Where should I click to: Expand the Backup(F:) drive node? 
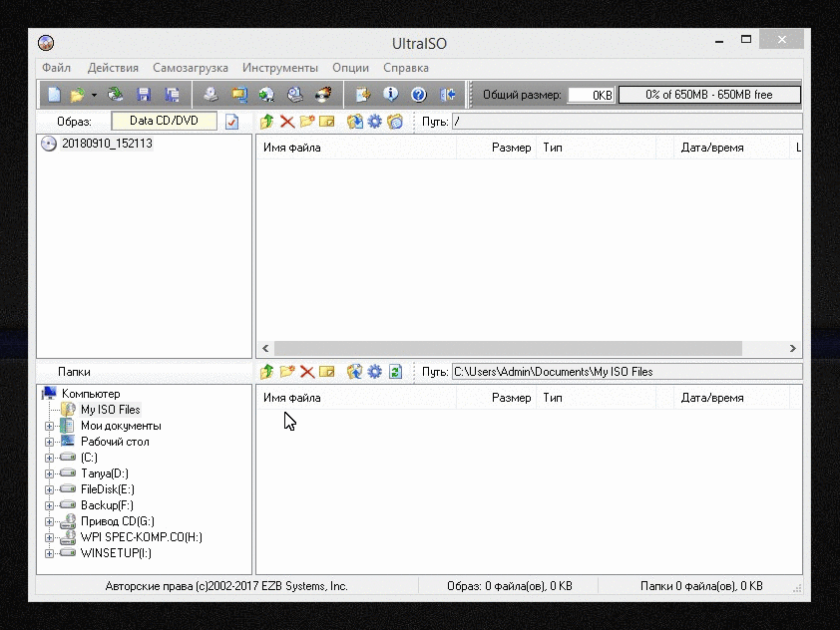pyautogui.click(x=49, y=505)
